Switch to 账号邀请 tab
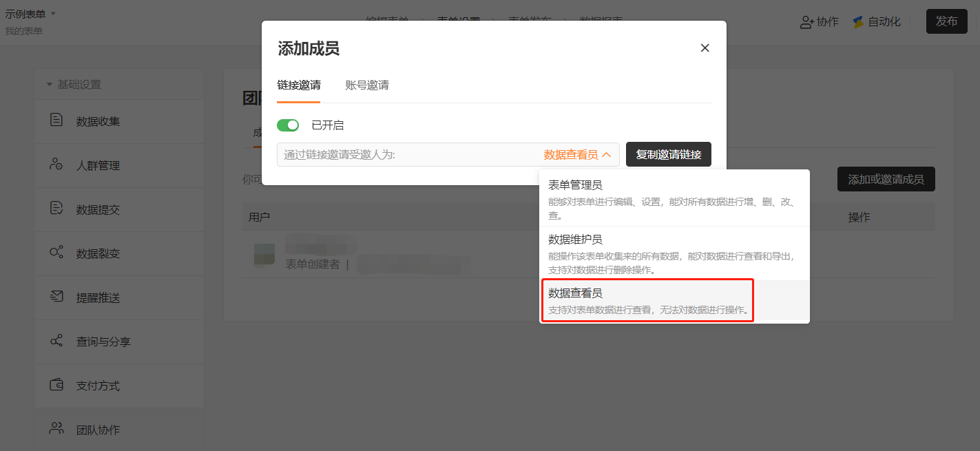 click(x=367, y=85)
